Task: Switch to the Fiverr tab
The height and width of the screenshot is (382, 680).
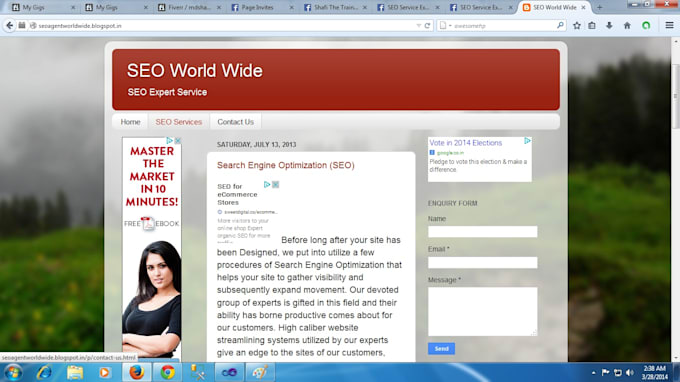Action: point(189,7)
